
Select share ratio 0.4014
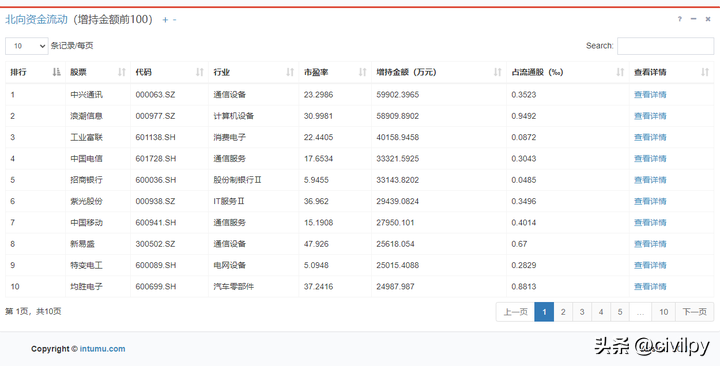click(523, 223)
